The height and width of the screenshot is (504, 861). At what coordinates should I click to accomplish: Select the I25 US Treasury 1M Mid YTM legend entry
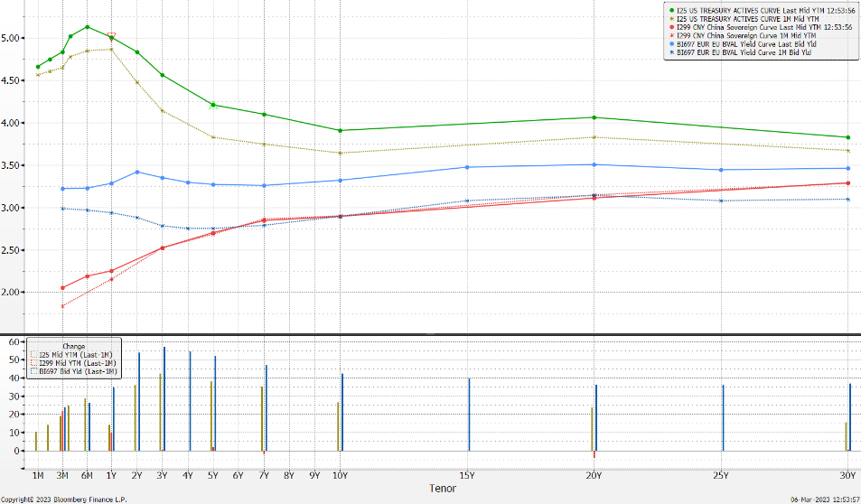click(x=744, y=19)
